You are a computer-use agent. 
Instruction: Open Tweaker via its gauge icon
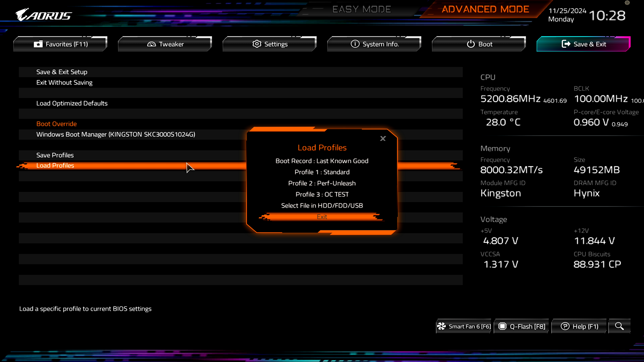[152, 44]
